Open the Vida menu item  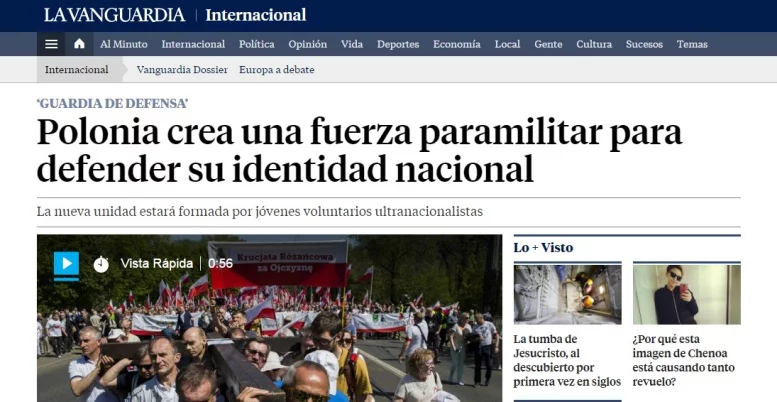352,44
